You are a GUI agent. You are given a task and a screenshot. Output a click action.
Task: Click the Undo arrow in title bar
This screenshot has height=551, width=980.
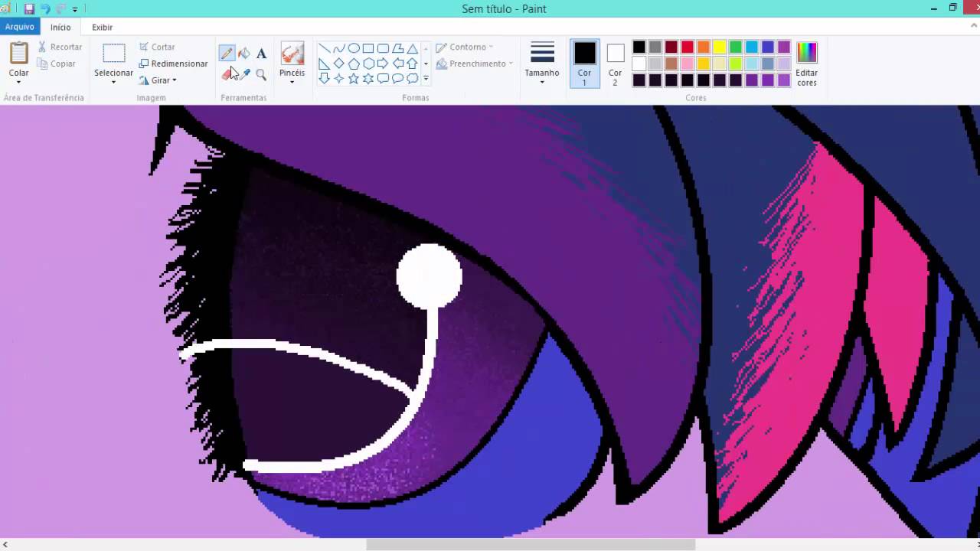coord(45,9)
